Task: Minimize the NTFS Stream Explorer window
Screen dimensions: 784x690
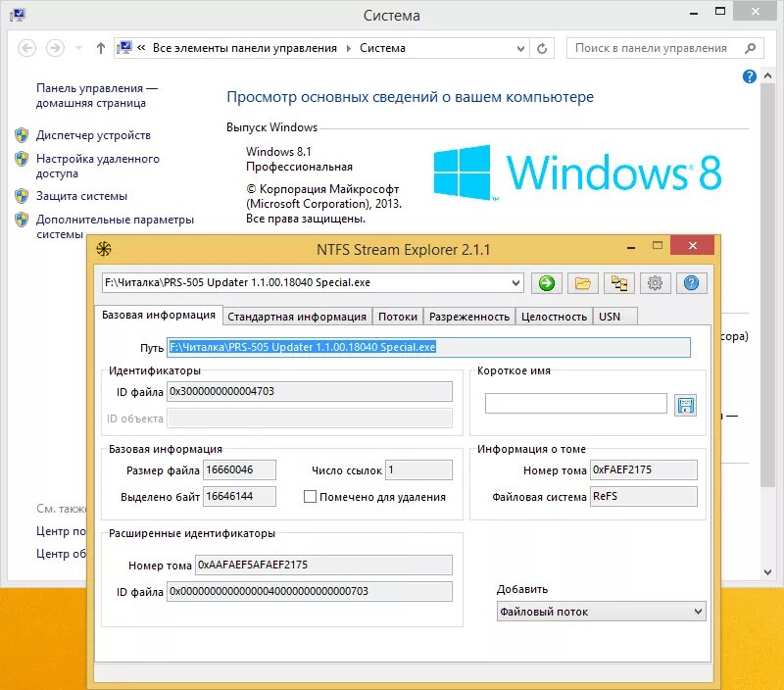Action: [631, 247]
